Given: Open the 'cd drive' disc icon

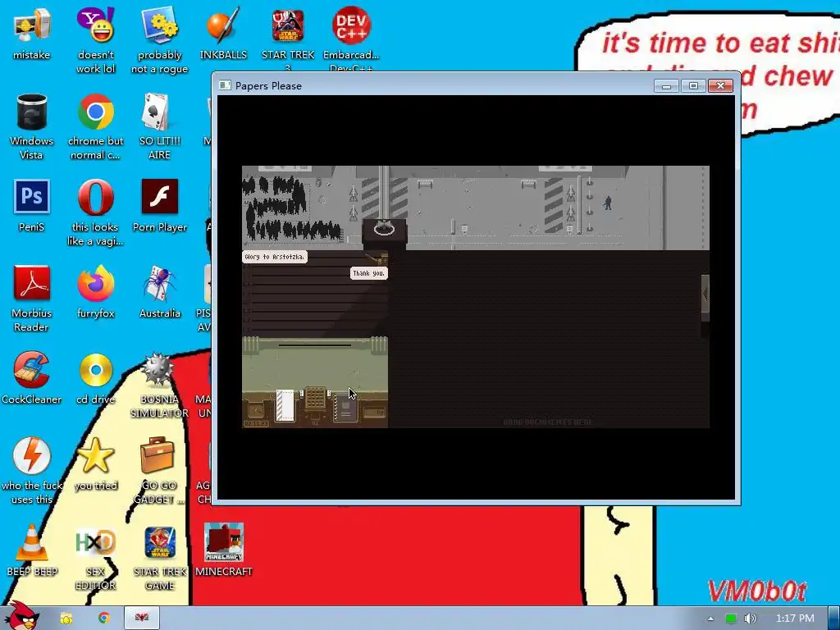Looking at the screenshot, I should click(95, 370).
